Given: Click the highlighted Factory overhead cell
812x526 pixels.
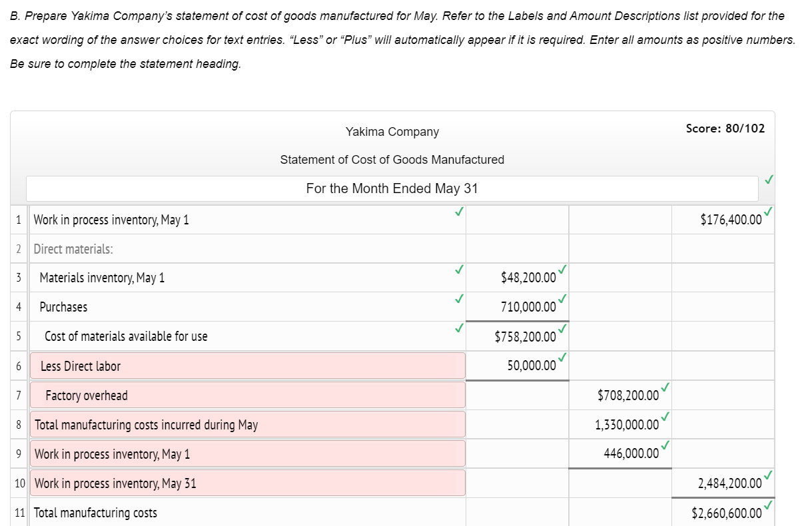Looking at the screenshot, I should 246,394.
